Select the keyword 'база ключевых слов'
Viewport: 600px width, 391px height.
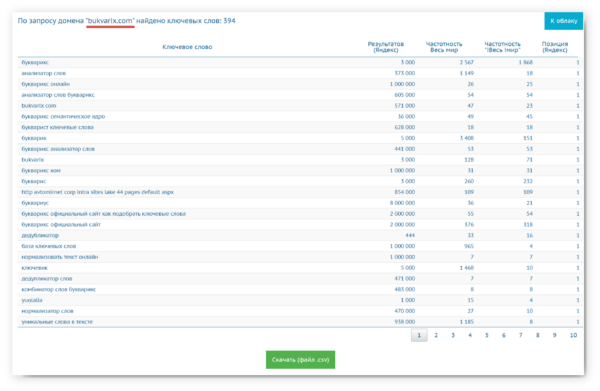(49, 246)
